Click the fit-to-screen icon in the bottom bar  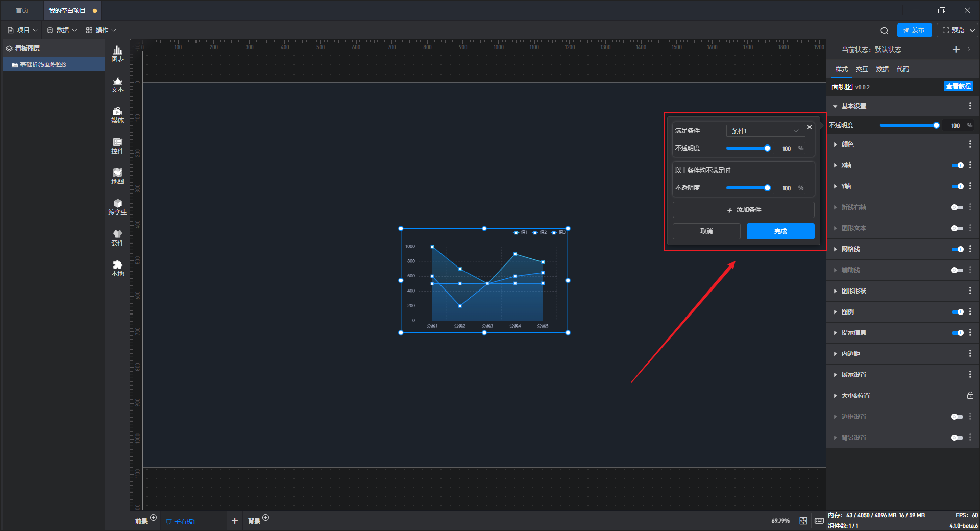(x=803, y=521)
